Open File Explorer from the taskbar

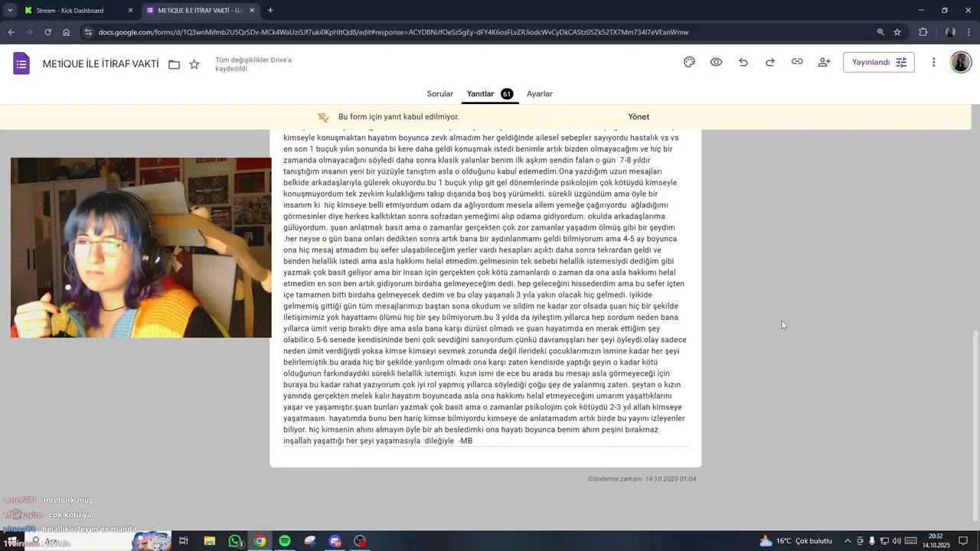(209, 541)
